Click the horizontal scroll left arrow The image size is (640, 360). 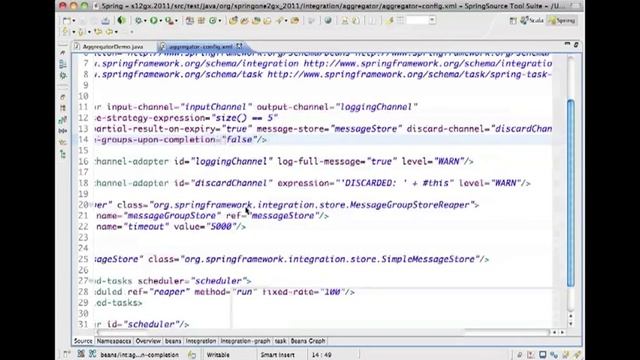[x=554, y=333]
